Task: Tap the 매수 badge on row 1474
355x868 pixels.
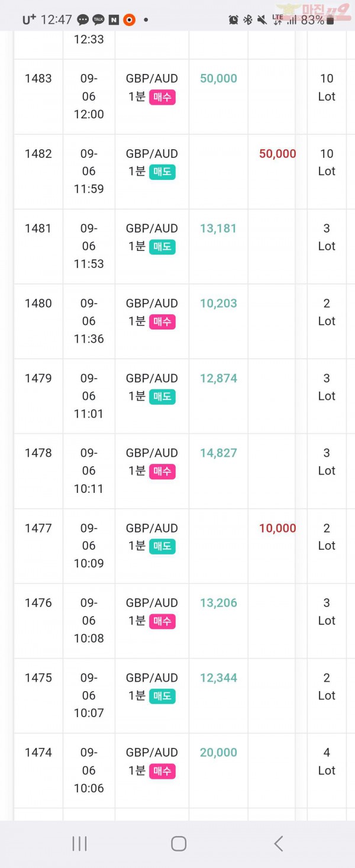Action: [x=162, y=771]
